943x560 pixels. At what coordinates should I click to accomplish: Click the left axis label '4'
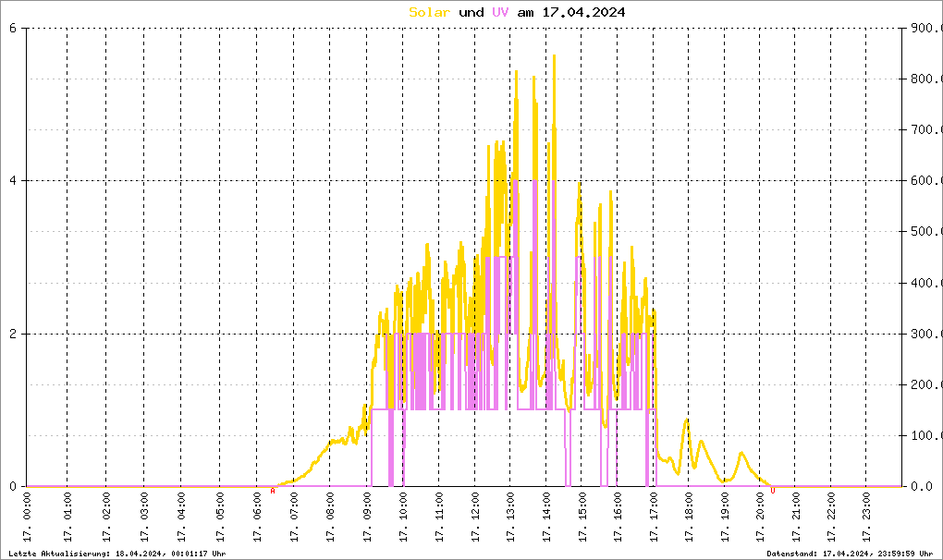[x=13, y=180]
